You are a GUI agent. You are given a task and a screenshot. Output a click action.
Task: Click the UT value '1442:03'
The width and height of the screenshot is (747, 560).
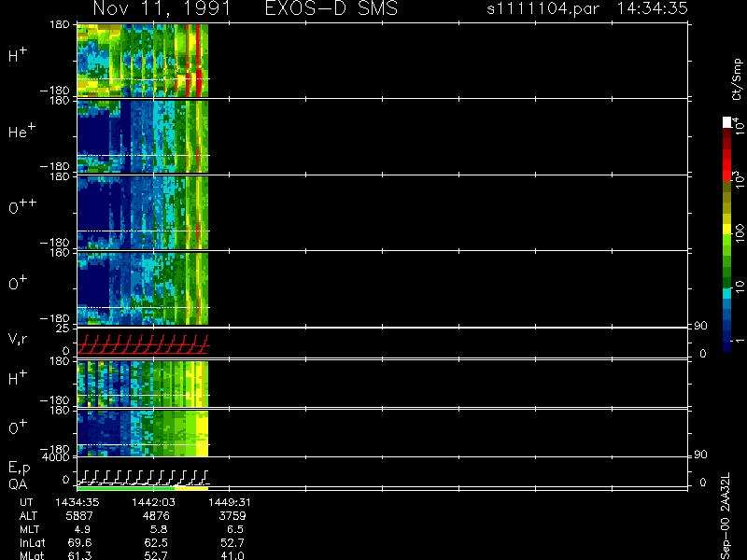click(x=153, y=502)
